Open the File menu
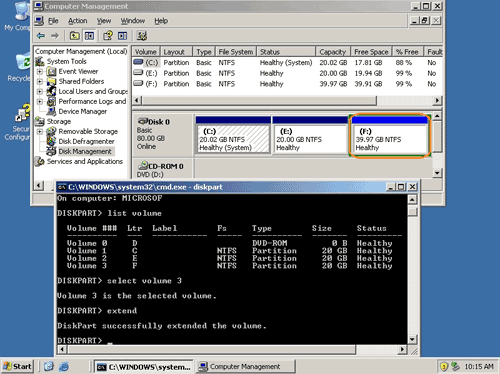Screen dimensions: 500x374 (53, 21)
